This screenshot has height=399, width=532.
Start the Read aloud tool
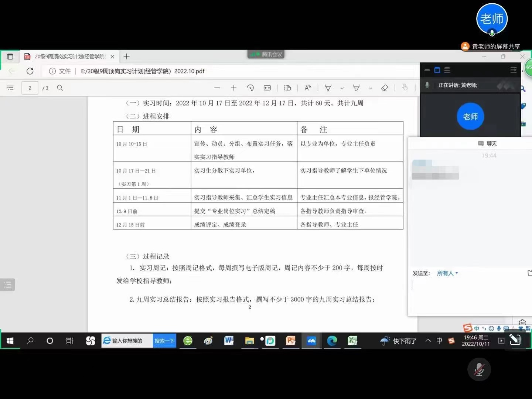coord(307,88)
